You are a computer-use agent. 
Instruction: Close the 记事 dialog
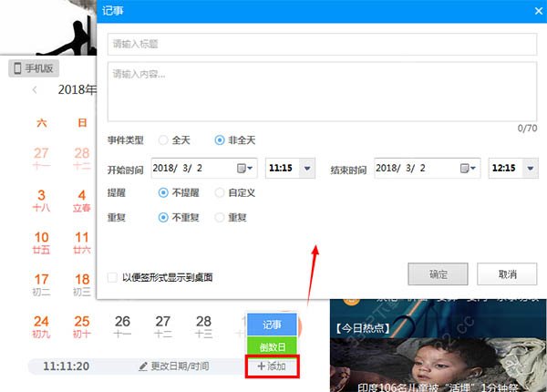point(538,11)
